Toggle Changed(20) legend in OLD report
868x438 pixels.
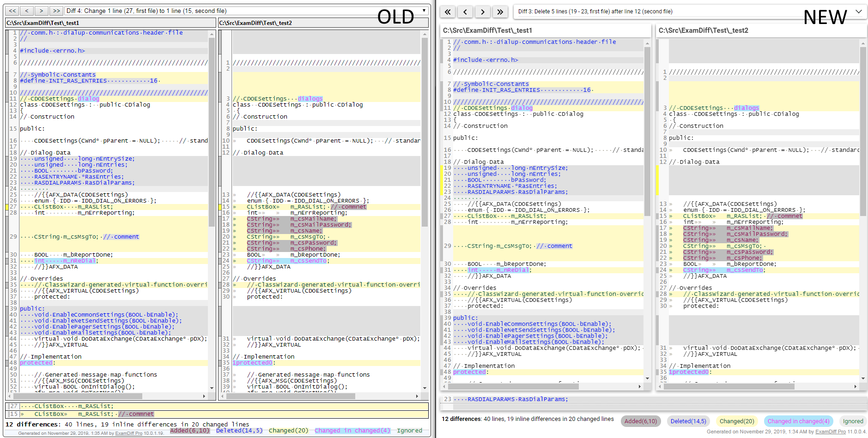click(288, 430)
